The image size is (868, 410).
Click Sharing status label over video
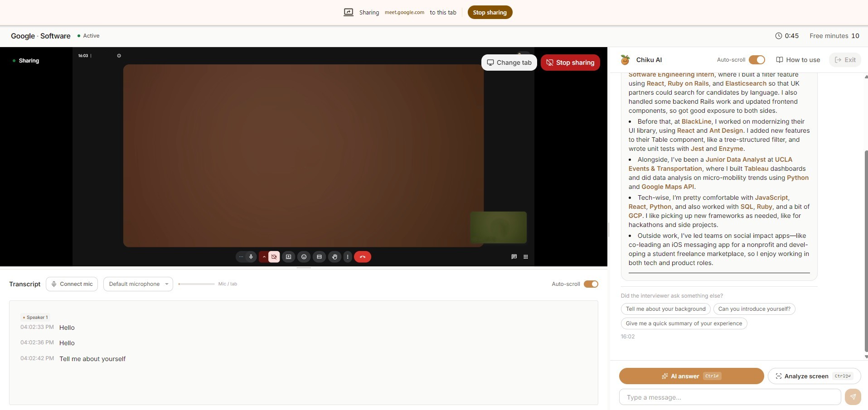pos(26,61)
